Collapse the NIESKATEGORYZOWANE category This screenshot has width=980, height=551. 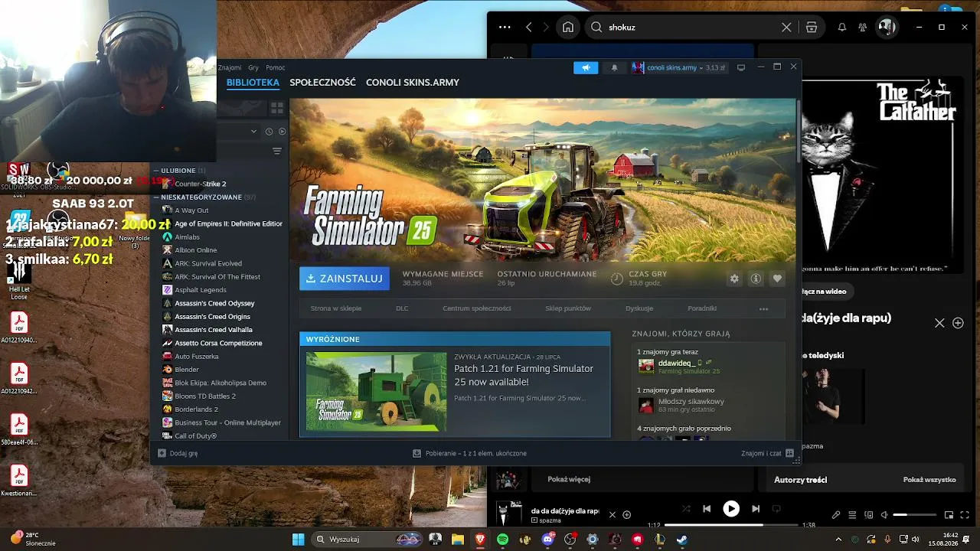(156, 197)
